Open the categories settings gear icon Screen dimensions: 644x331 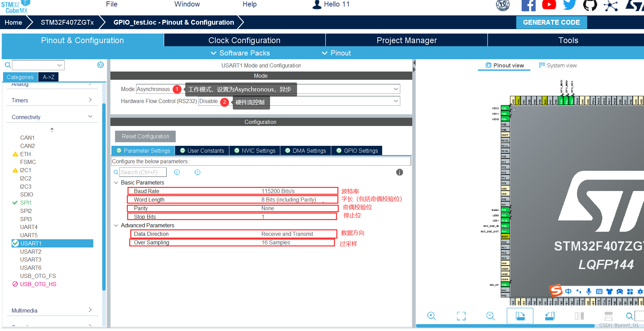coord(100,65)
